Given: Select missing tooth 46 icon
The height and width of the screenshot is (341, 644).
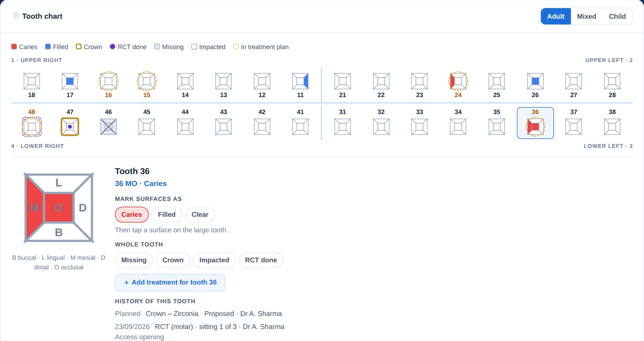Looking at the screenshot, I should [108, 127].
